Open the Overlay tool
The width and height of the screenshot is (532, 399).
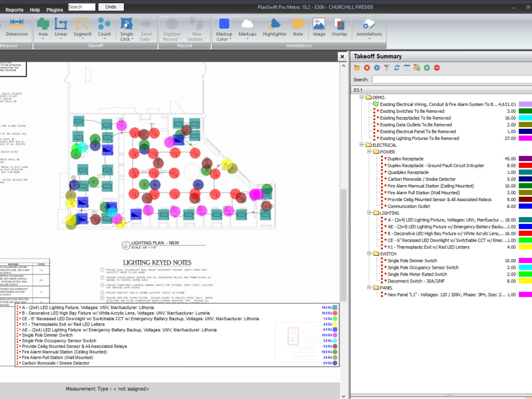339,27
